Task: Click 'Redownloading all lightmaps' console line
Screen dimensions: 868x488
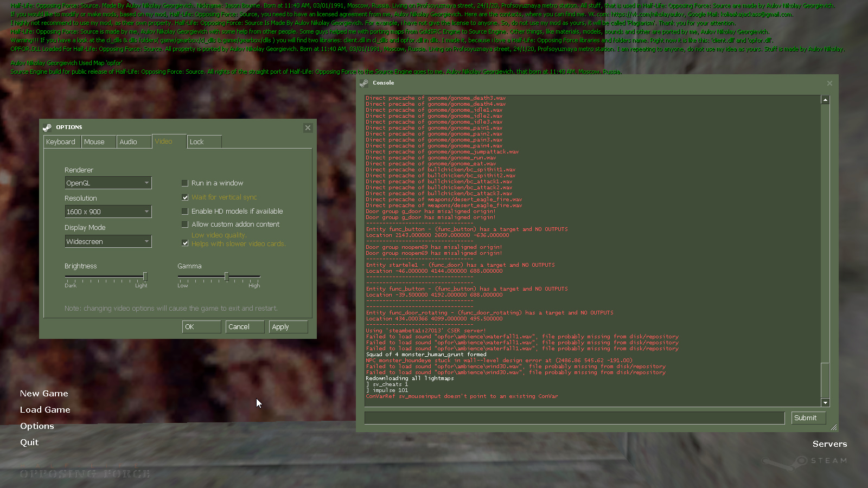Action: [410, 378]
